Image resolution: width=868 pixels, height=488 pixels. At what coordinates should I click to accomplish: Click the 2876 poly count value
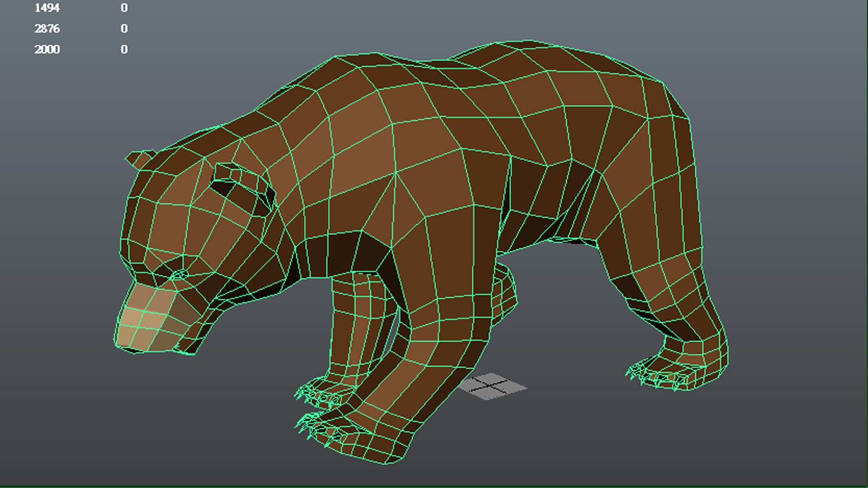(47, 28)
